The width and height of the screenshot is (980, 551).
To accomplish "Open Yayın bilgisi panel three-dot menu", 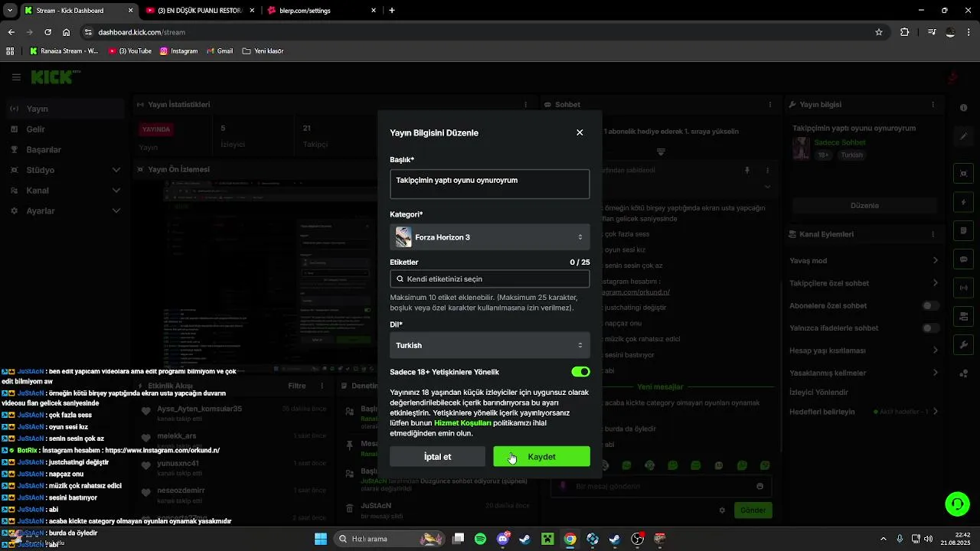I will click(933, 104).
